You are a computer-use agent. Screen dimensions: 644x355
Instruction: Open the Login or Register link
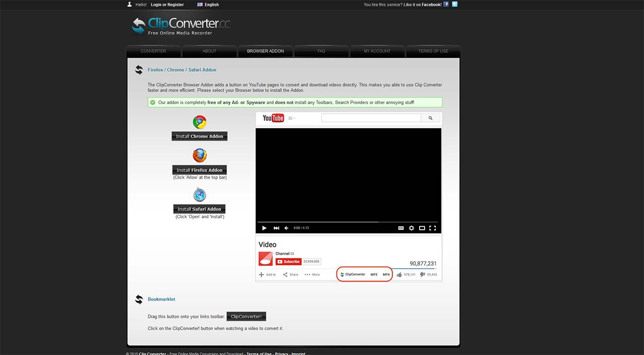167,5
